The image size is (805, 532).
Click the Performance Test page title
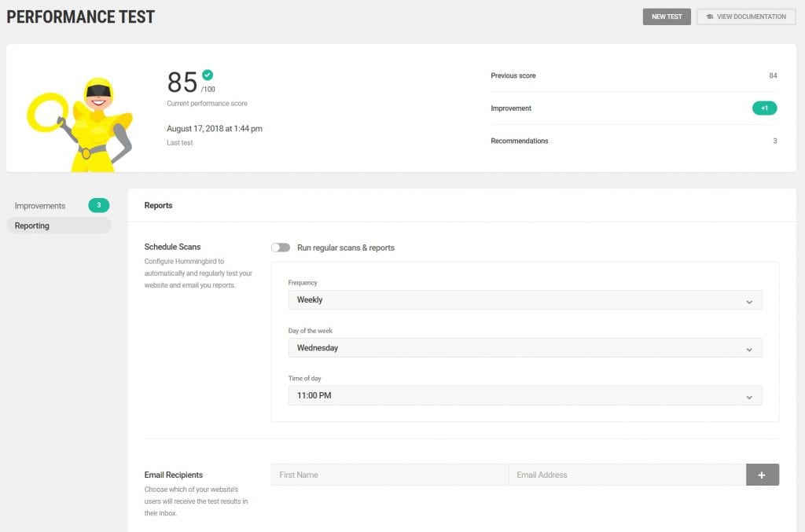pos(81,17)
